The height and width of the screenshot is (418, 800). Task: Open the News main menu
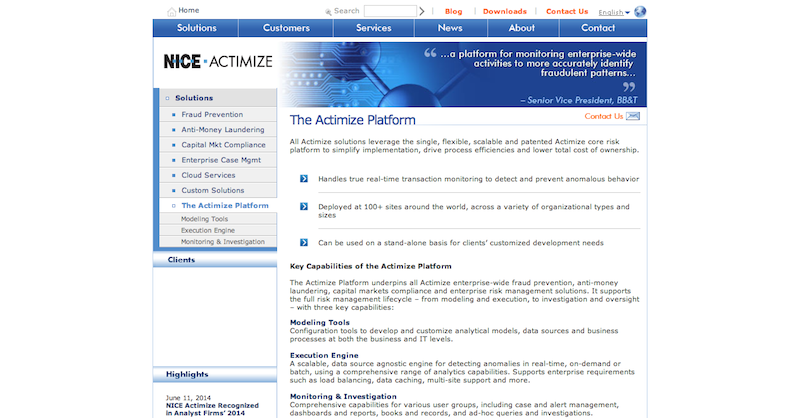pyautogui.click(x=450, y=28)
